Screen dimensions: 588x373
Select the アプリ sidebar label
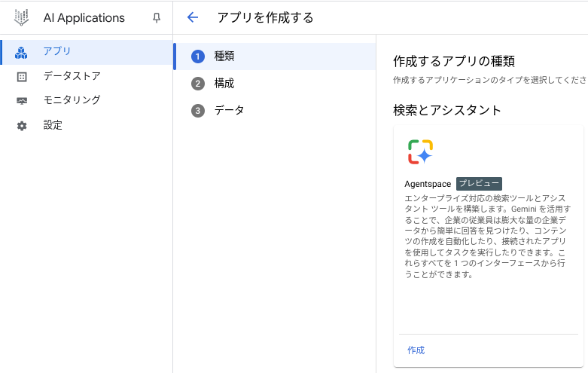(57, 51)
